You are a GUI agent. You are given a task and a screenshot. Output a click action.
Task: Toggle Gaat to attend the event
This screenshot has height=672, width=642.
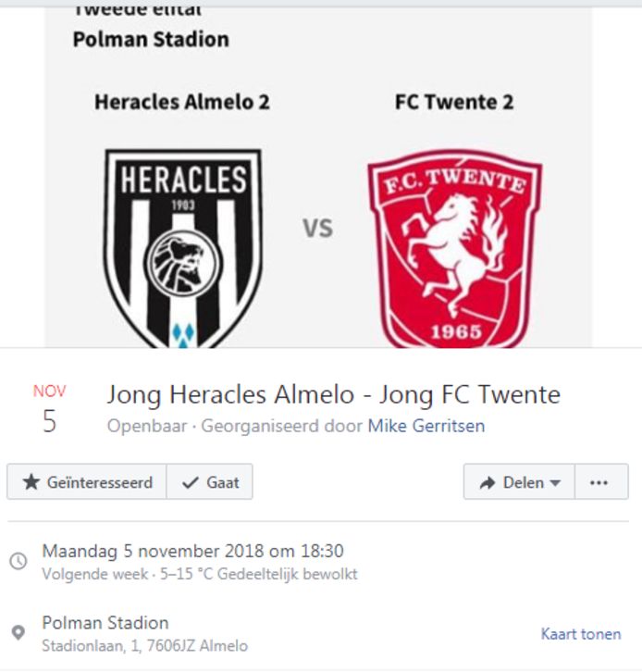coord(210,482)
